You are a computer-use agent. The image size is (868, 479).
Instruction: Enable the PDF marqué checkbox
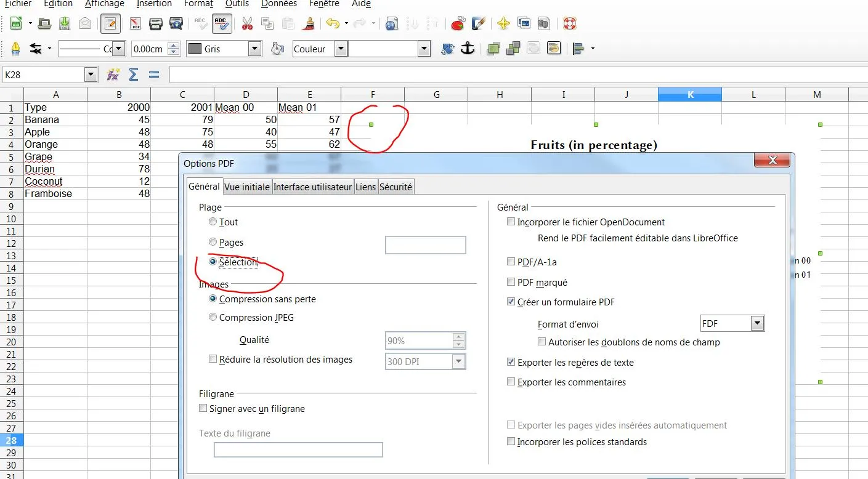pyautogui.click(x=511, y=282)
